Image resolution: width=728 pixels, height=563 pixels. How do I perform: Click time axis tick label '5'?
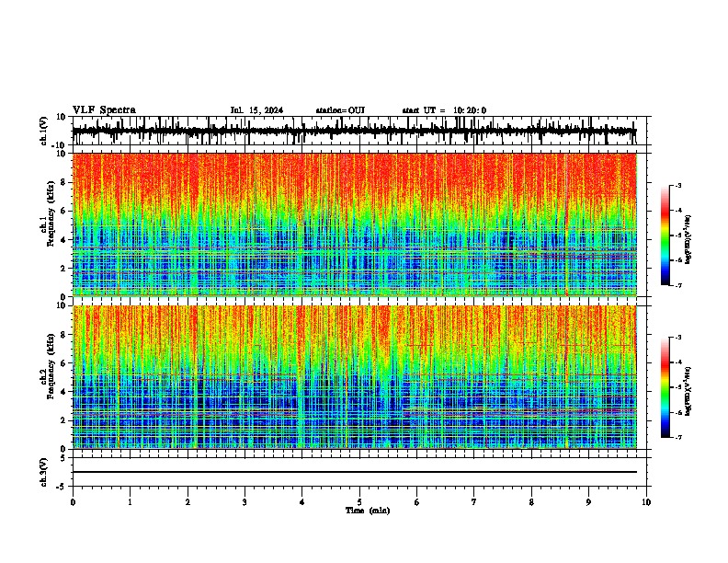[x=359, y=502]
